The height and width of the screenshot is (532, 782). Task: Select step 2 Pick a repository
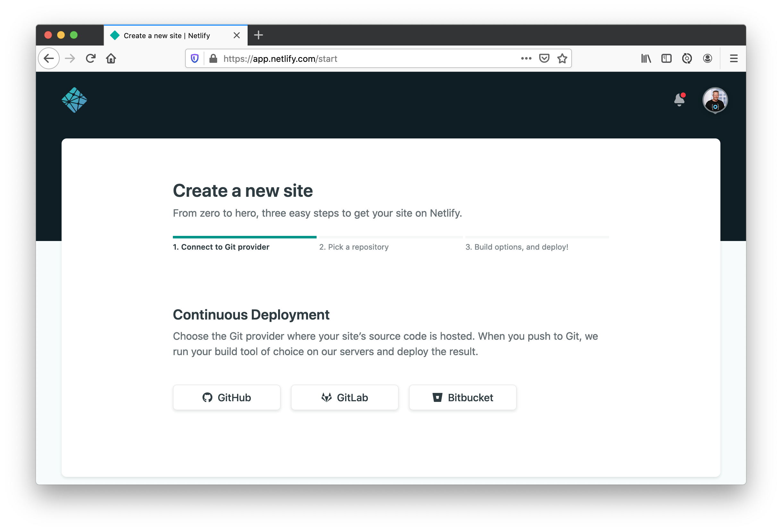[354, 247]
